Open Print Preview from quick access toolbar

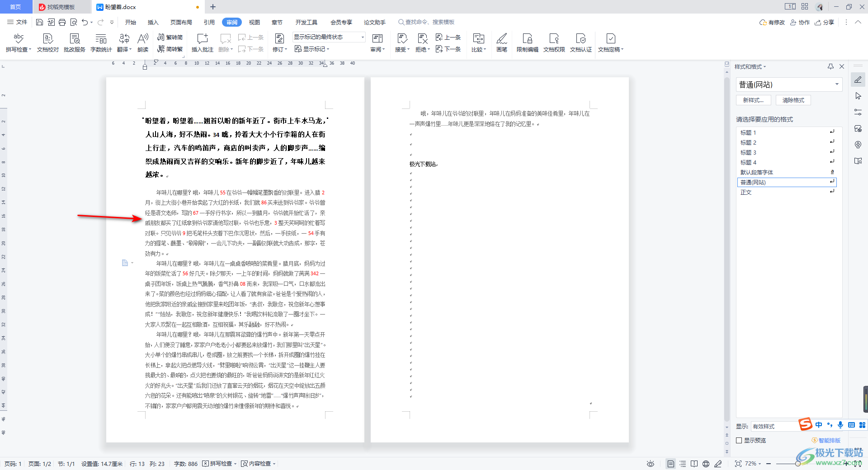pyautogui.click(x=73, y=22)
